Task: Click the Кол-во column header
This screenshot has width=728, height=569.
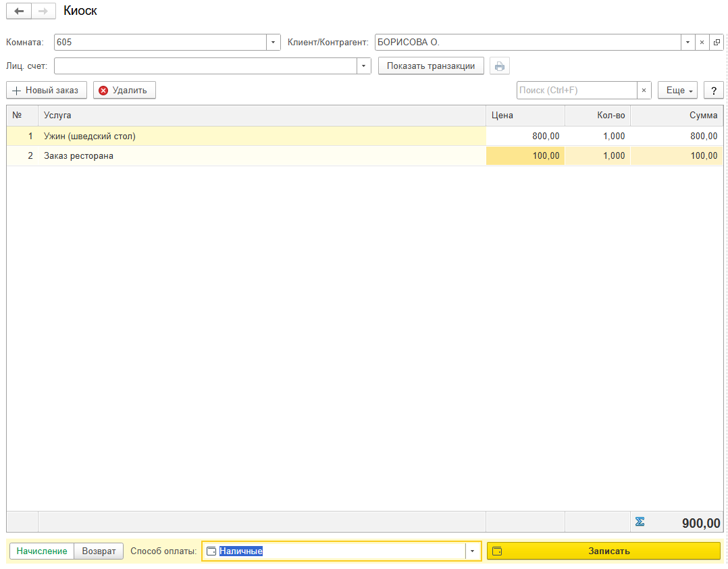Action: [598, 115]
